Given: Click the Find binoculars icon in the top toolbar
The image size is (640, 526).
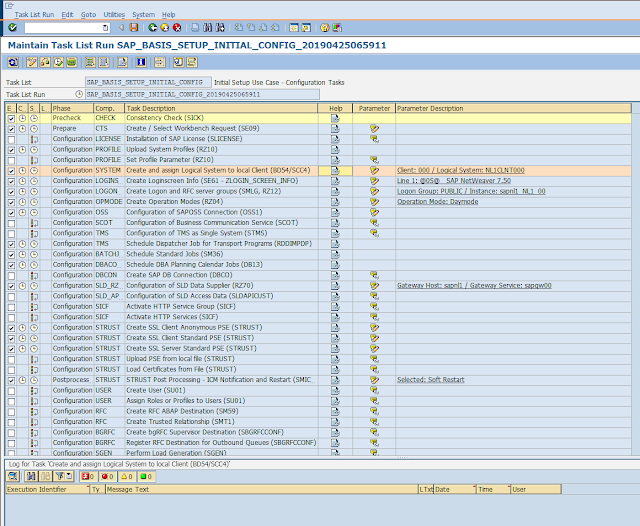Looking at the screenshot, I should [207, 27].
